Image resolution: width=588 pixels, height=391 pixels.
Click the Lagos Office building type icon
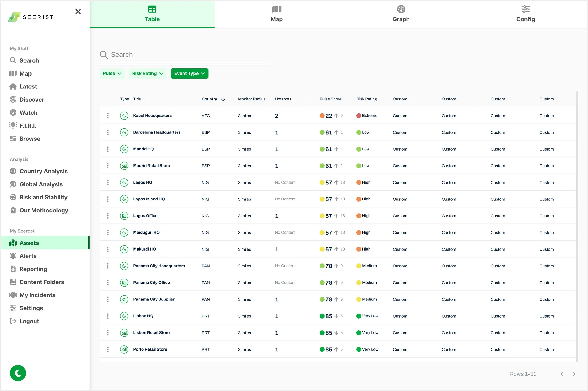124,216
